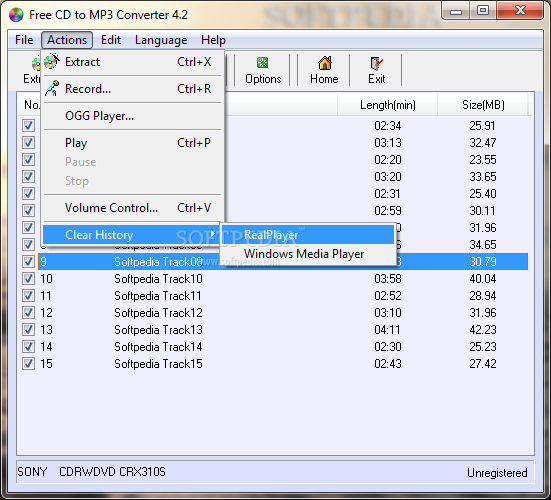Close the Free CD to MP3 Converter window
The height and width of the screenshot is (500, 551).
520,11
